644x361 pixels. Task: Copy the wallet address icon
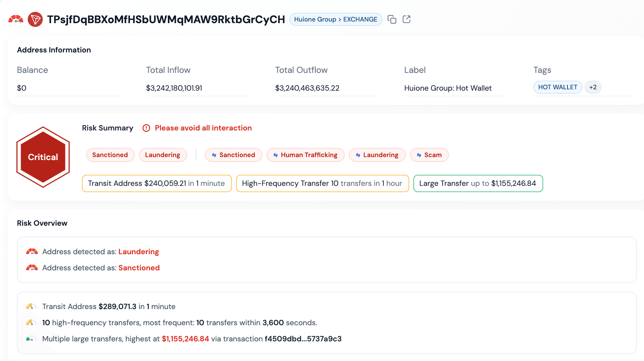[x=392, y=19]
